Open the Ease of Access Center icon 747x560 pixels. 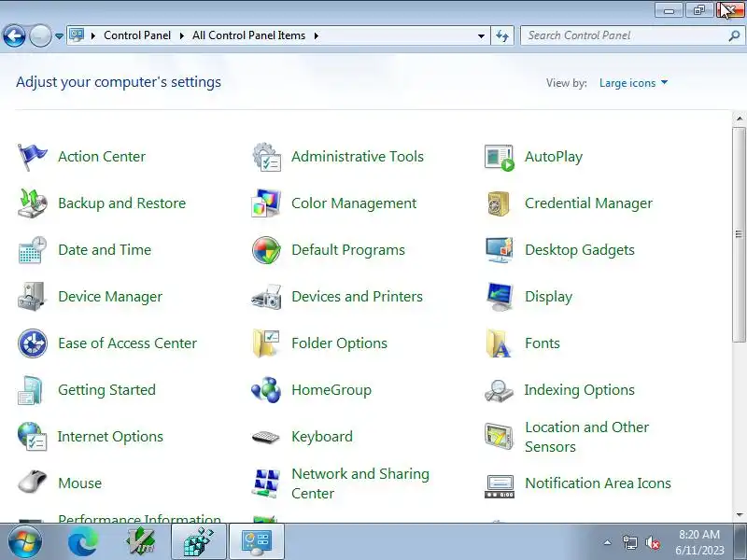point(32,343)
